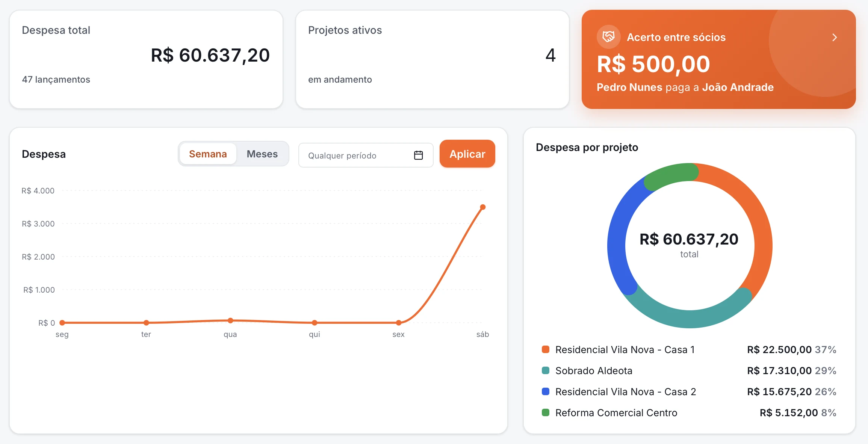Screen dimensions: 868x444
Task: Click the calendar icon in period field
Action: click(418, 155)
